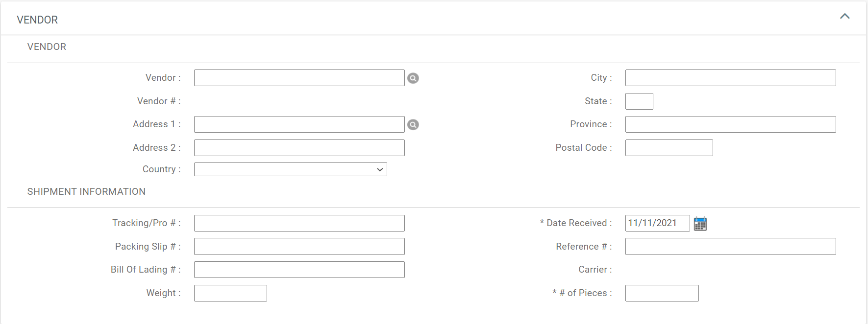
Task: Collapse the VENDOR panel with chevron
Action: click(x=844, y=17)
